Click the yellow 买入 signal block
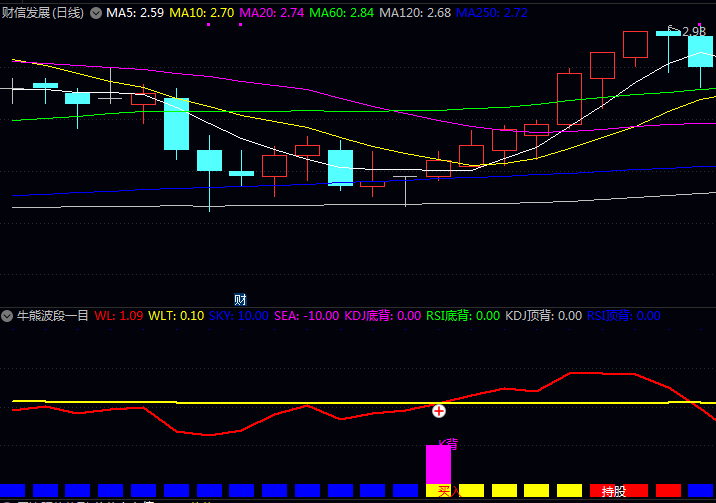This screenshot has height=503, width=716. click(x=445, y=491)
